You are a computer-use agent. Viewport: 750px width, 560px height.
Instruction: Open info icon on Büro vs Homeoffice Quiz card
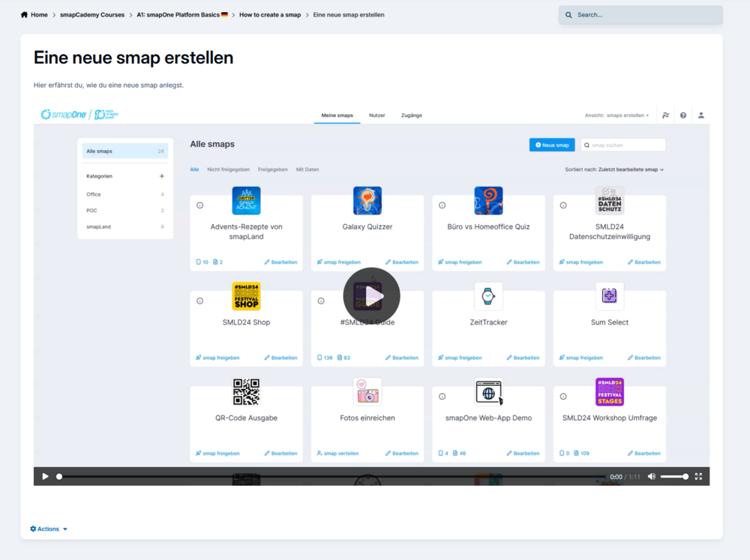pyautogui.click(x=442, y=205)
